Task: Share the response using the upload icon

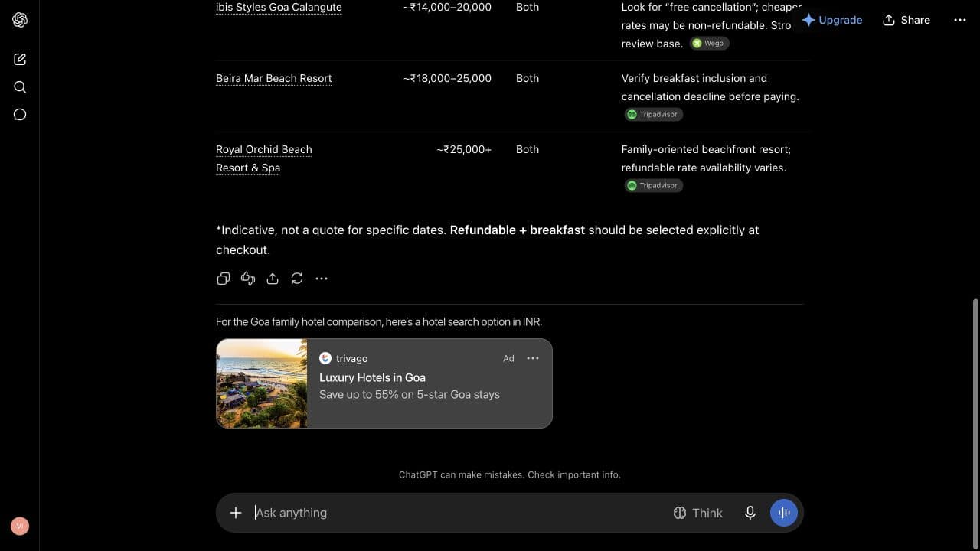Action: (273, 279)
